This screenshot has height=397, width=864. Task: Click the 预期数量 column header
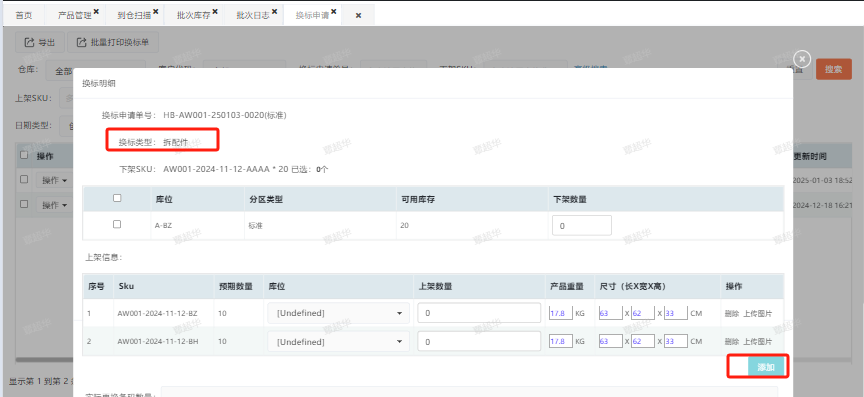pyautogui.click(x=236, y=286)
